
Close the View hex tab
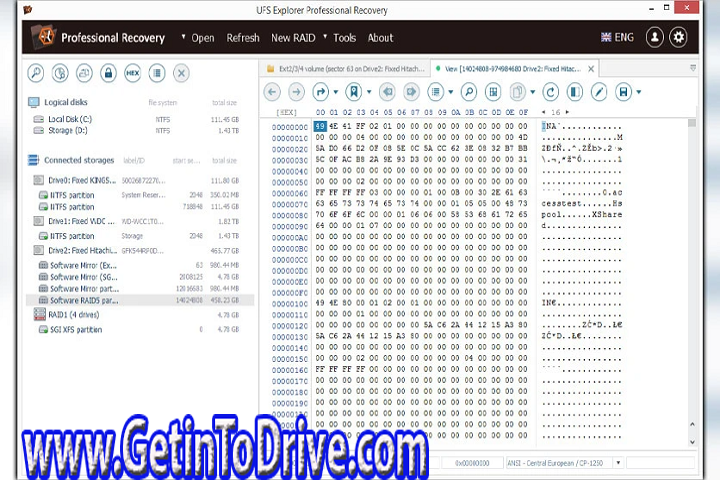(x=591, y=69)
